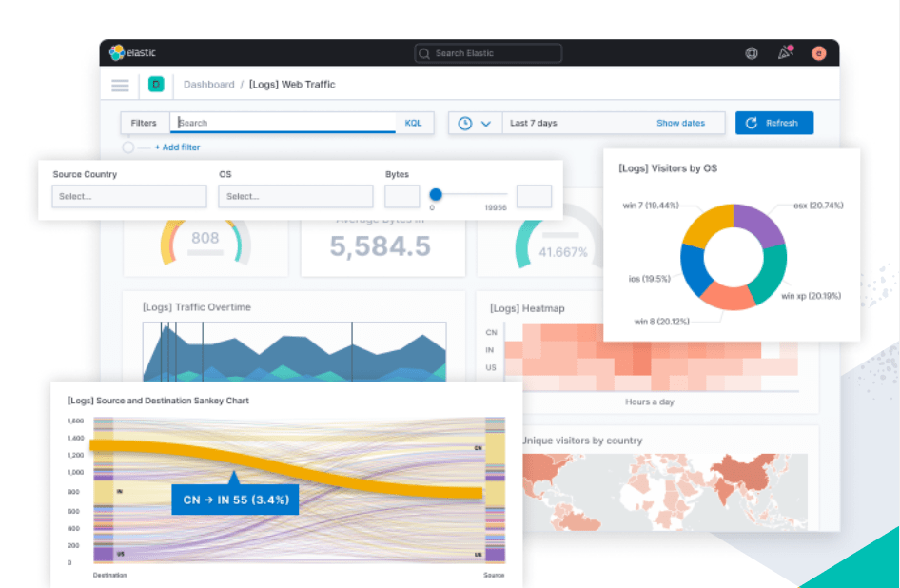
Task: Click inside the Search Elastic field
Action: click(487, 53)
